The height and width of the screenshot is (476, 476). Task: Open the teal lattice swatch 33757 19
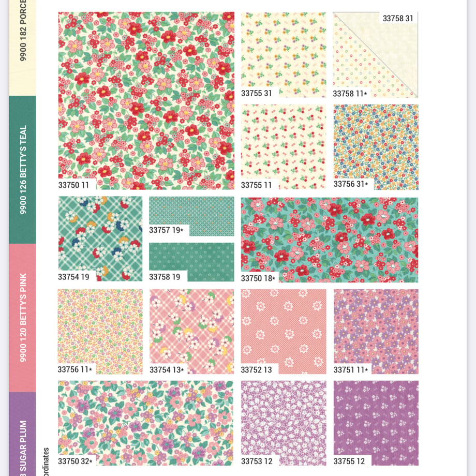tap(191, 216)
